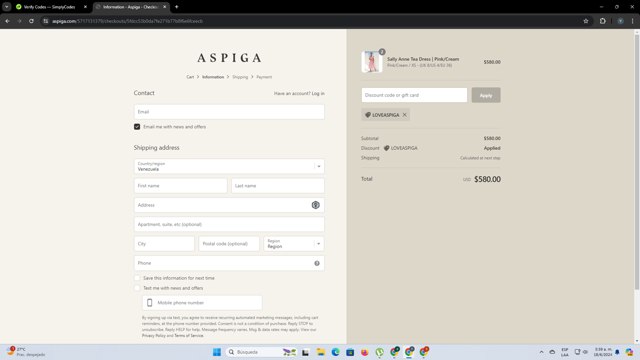This screenshot has width=640, height=360.
Task: Open File Explorer from taskbar
Action: click(x=320, y=352)
